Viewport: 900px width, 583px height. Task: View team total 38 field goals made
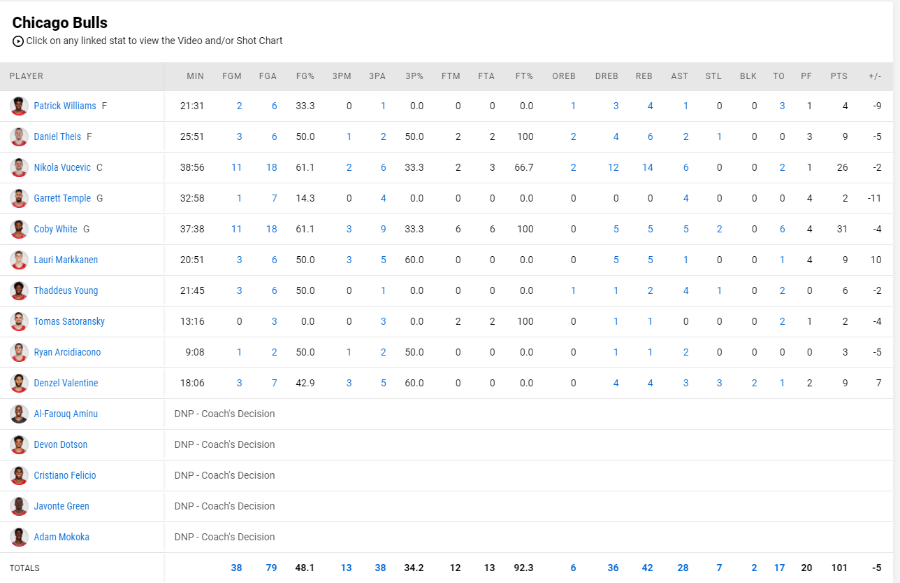click(x=236, y=568)
